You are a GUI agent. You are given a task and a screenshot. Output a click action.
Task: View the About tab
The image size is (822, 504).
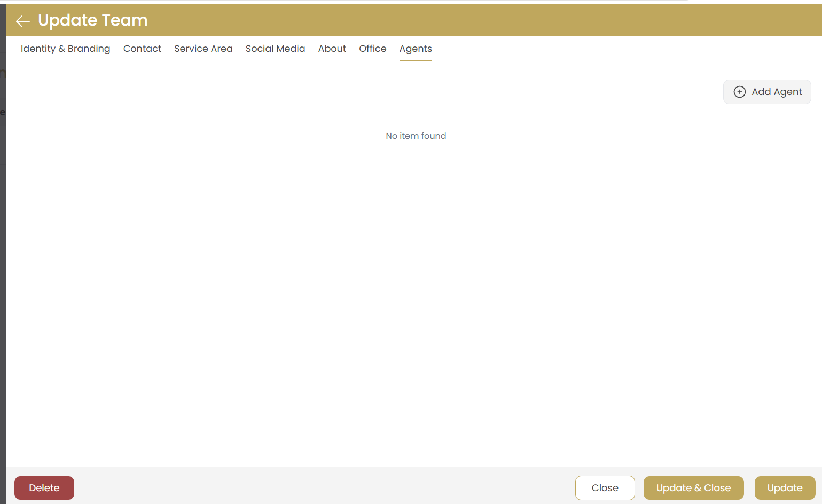pos(332,49)
